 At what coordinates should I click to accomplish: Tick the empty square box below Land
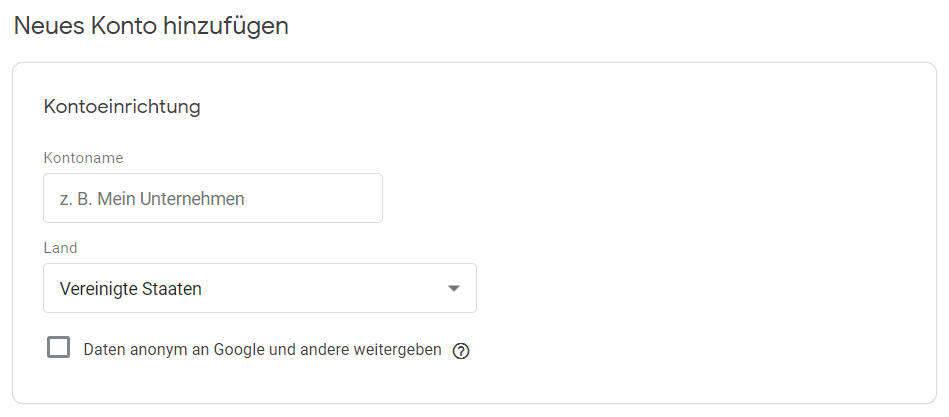click(59, 347)
